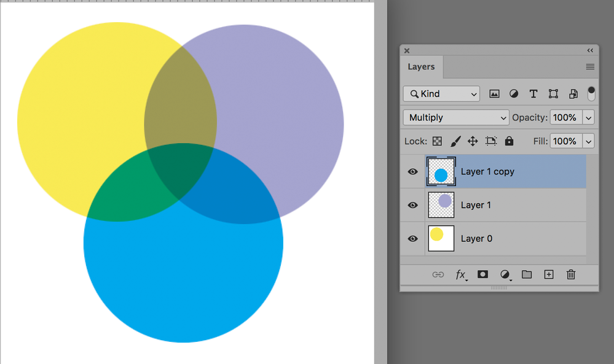Click the Add layer mask icon
The image size is (614, 364).
point(482,274)
